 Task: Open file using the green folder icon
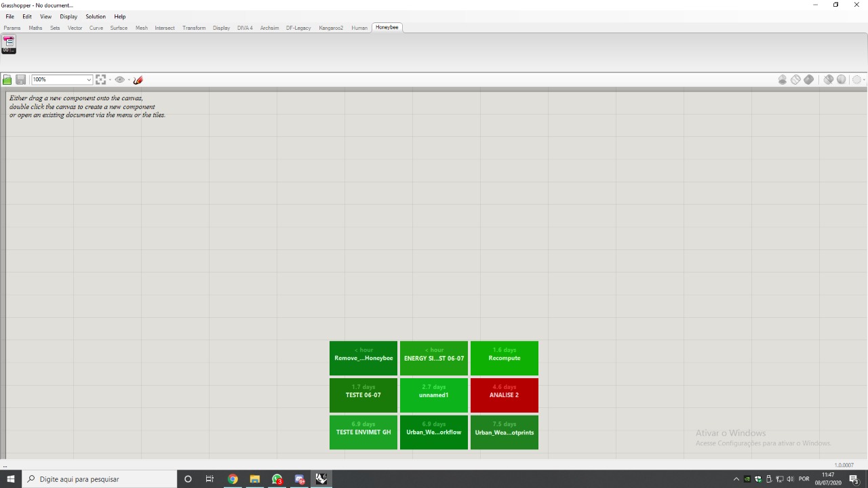[7, 80]
